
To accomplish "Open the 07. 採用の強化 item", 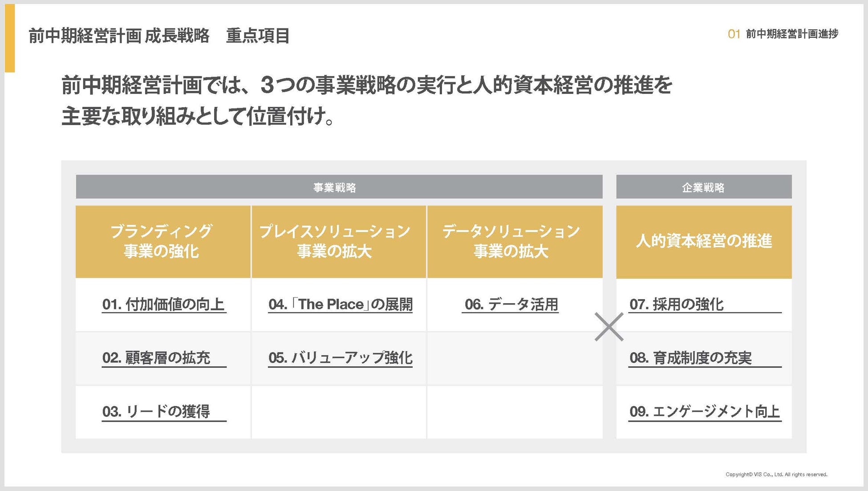I will pyautogui.click(x=677, y=304).
